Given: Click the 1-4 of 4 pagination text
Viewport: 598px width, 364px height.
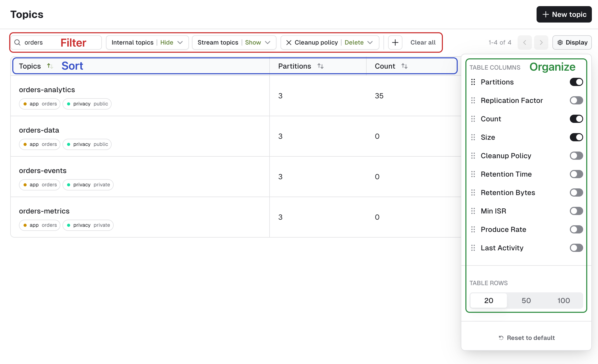Looking at the screenshot, I should click(x=500, y=42).
